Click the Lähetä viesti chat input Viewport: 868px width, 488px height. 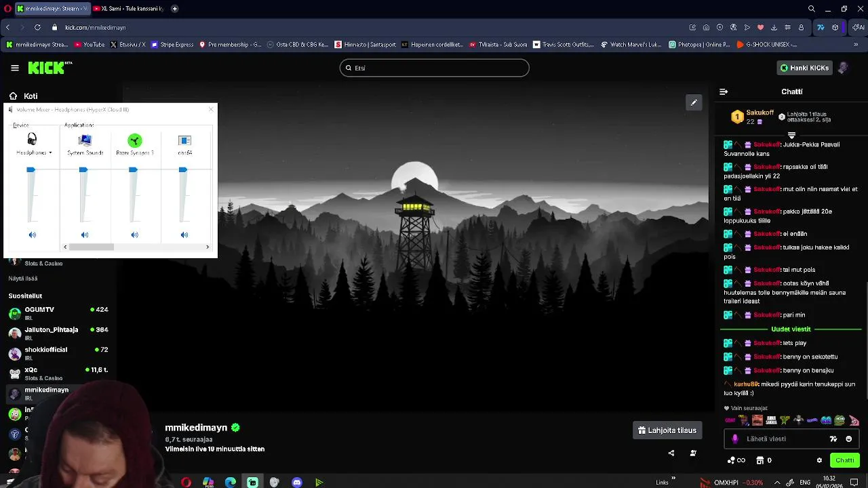click(x=793, y=439)
